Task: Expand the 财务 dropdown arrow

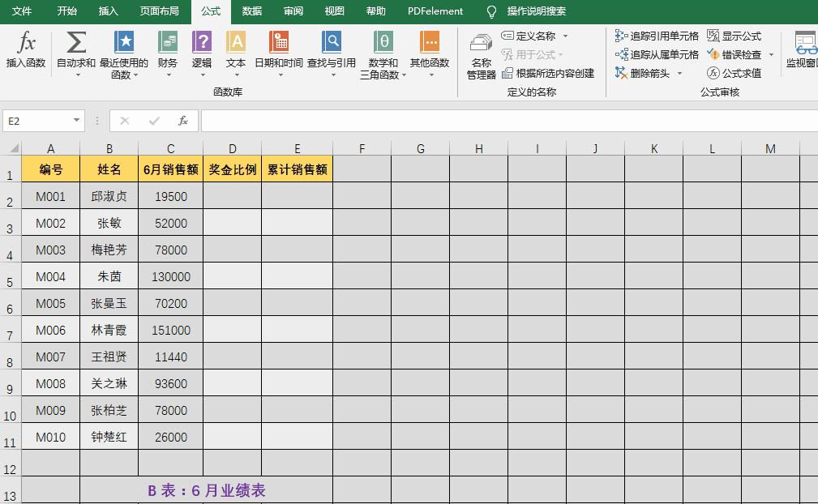Action: tap(169, 75)
